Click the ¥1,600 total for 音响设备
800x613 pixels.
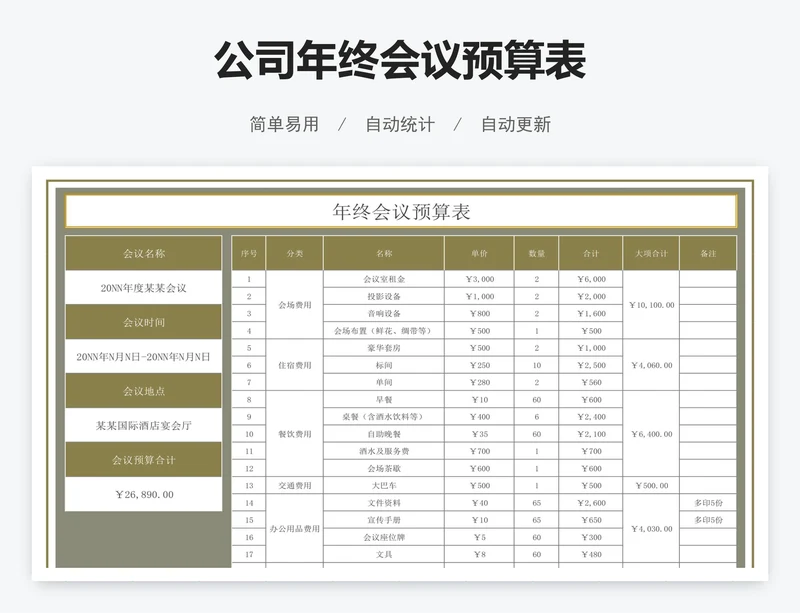(591, 313)
